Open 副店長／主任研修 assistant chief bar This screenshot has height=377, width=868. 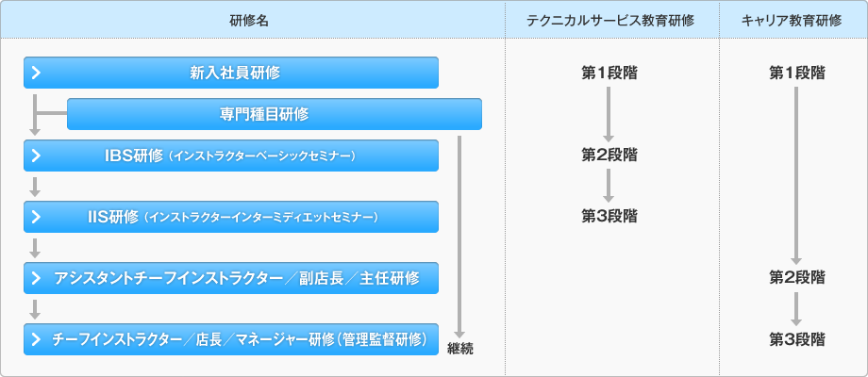pos(231,278)
